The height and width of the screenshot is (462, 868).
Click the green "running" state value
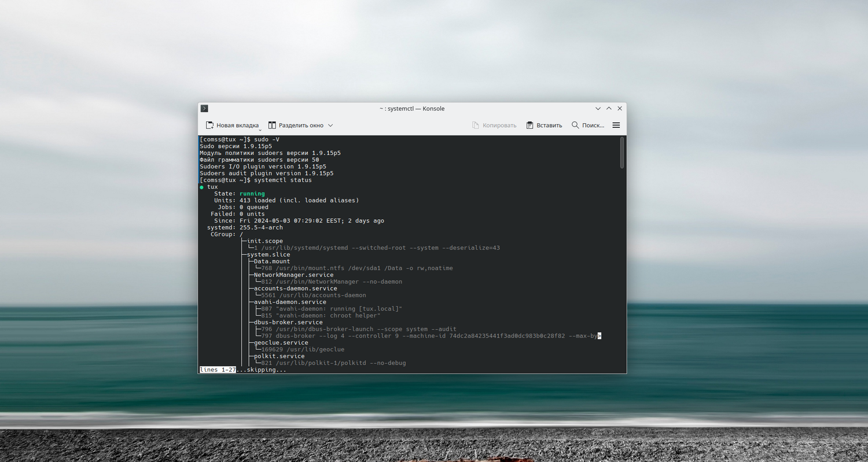click(x=252, y=194)
